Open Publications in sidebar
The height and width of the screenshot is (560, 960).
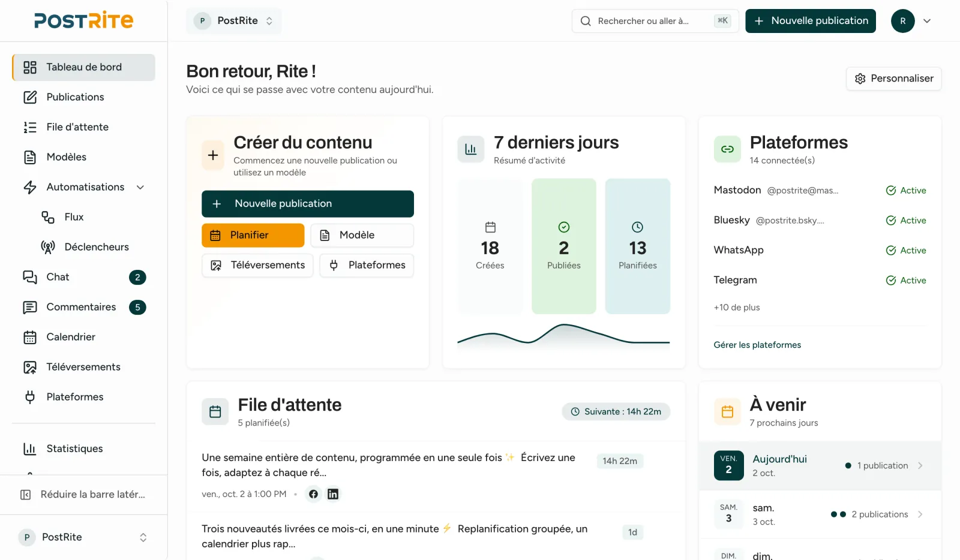coord(83,97)
